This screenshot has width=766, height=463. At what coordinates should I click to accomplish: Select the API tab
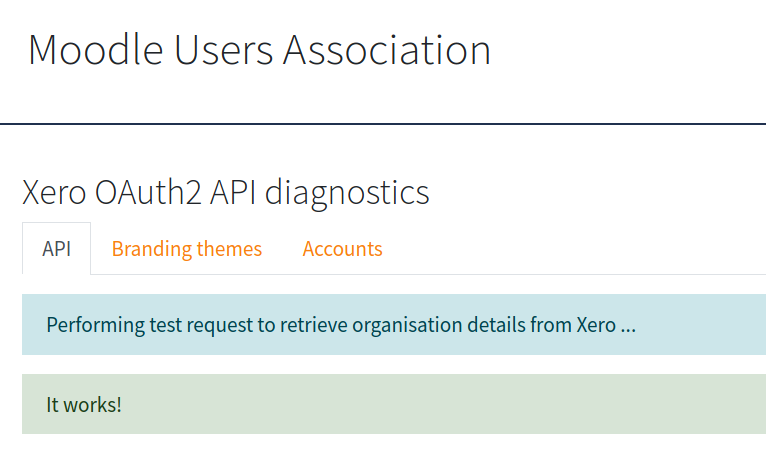[56, 249]
